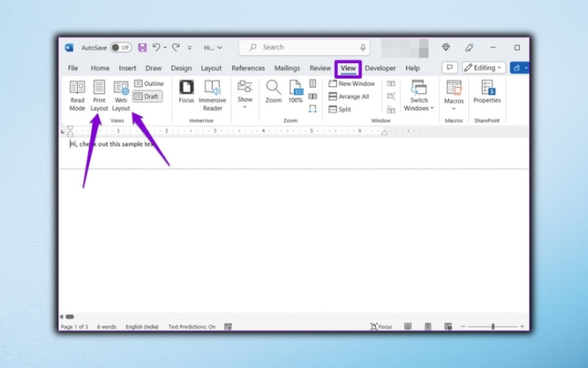The height and width of the screenshot is (368, 588).
Task: Click the microphone icon in Search
Action: coord(362,47)
